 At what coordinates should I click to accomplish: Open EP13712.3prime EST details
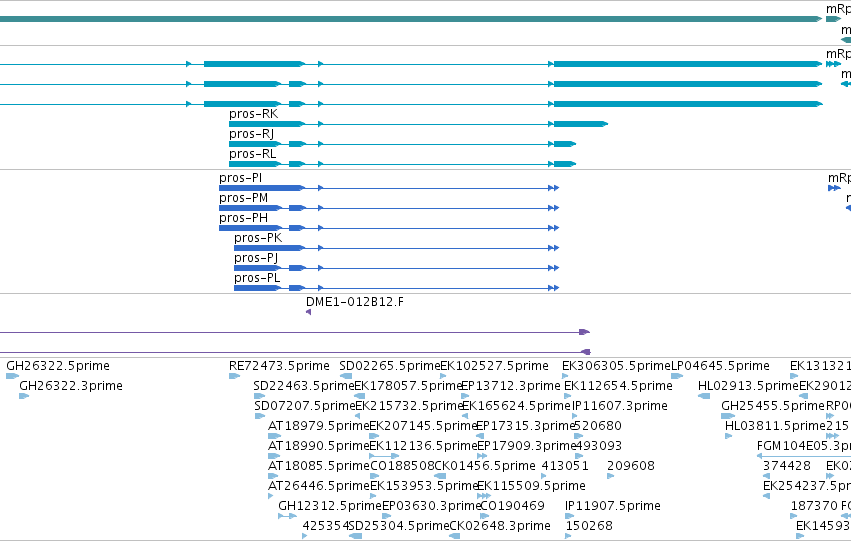pyautogui.click(x=510, y=386)
